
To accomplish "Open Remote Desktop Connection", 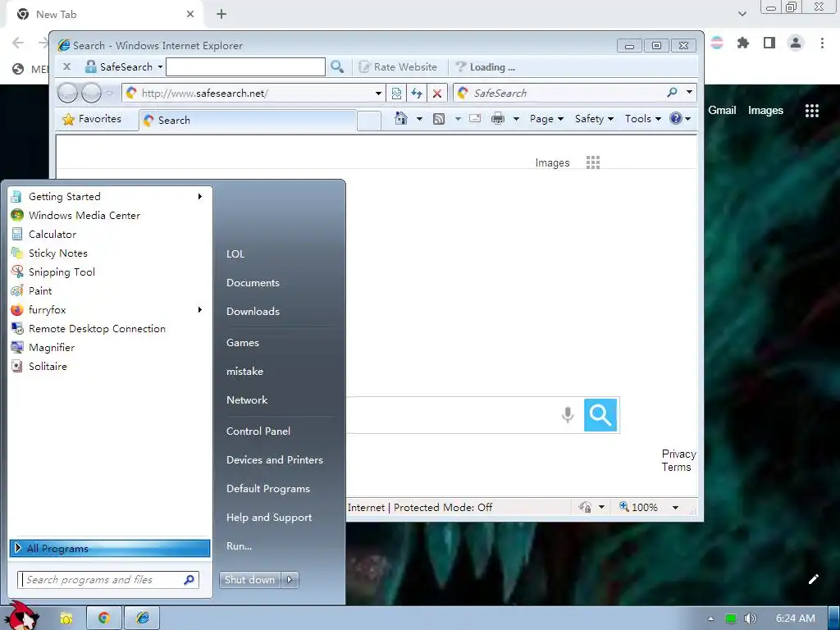I will coord(109,328).
